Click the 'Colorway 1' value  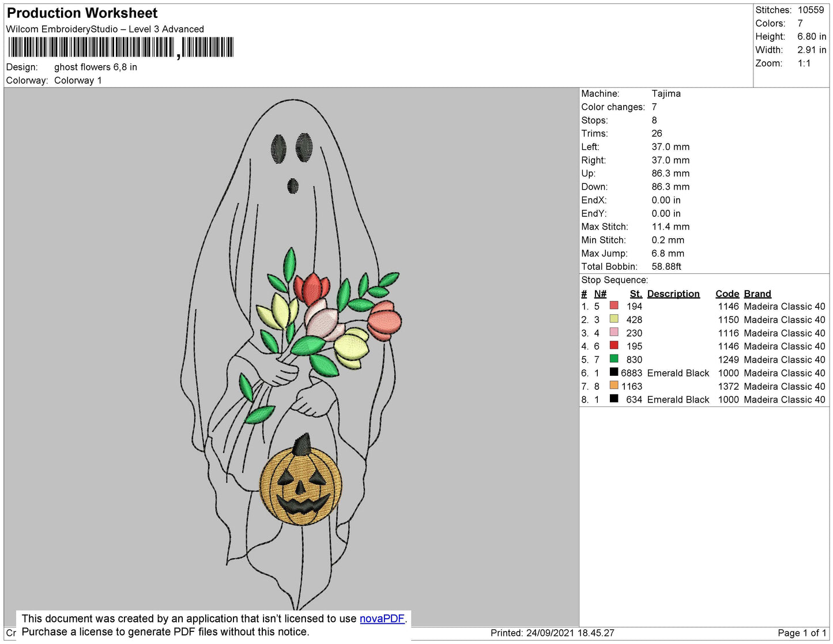(x=78, y=80)
